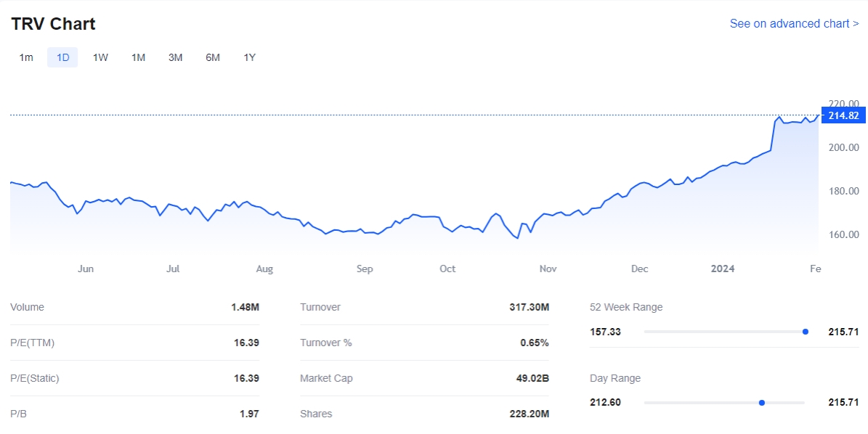Select the 1m one-minute interval tab
868x434 pixels.
26,57
